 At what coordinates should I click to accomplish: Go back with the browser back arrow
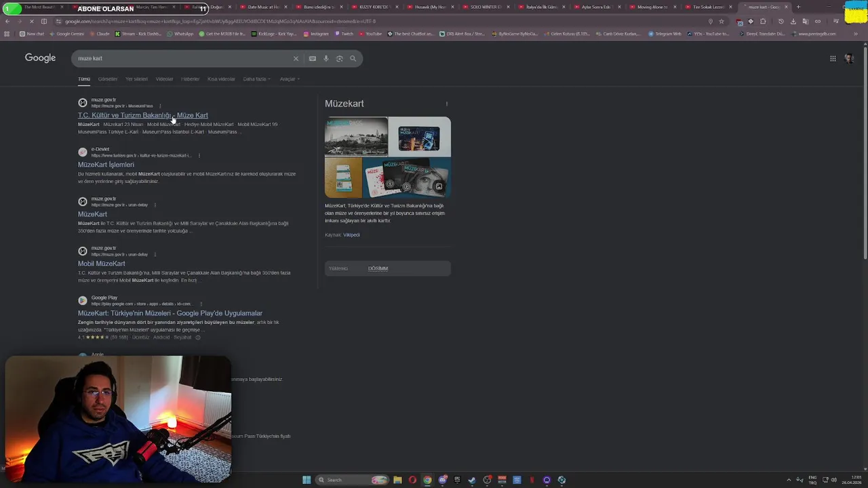tap(7, 21)
